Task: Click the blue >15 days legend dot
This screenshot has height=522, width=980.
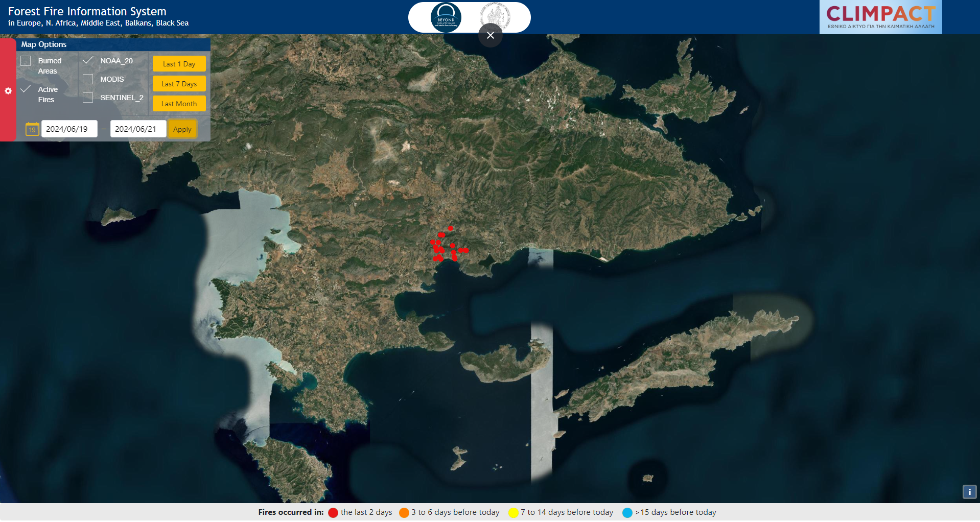Action: click(x=627, y=513)
